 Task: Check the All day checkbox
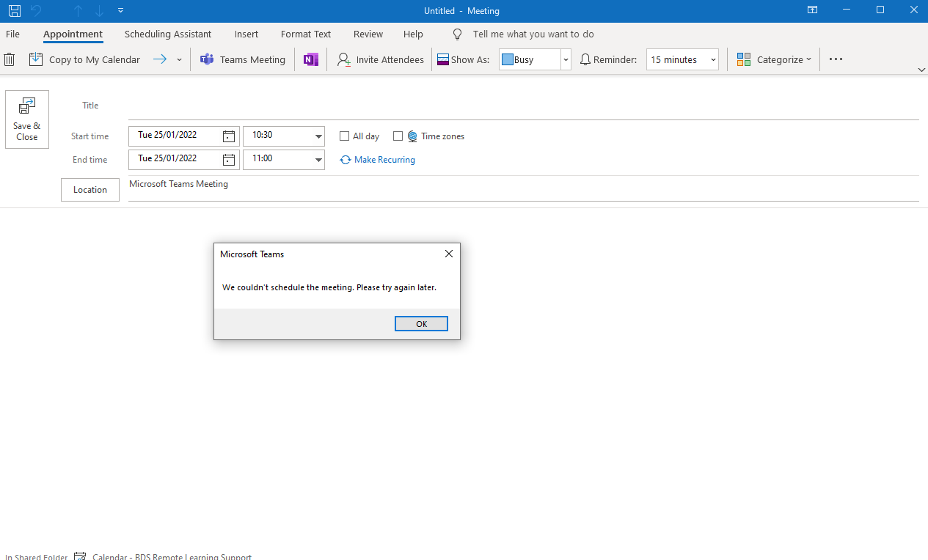[x=344, y=136]
